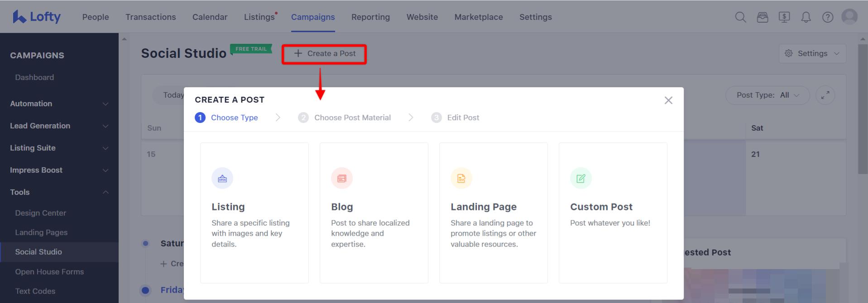Choose the Blog post type icon

[342, 178]
